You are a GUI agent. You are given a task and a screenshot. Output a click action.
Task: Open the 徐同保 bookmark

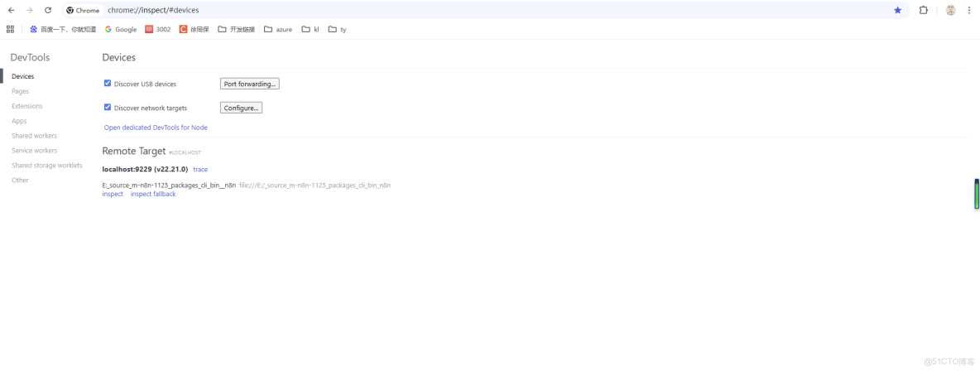click(x=194, y=29)
